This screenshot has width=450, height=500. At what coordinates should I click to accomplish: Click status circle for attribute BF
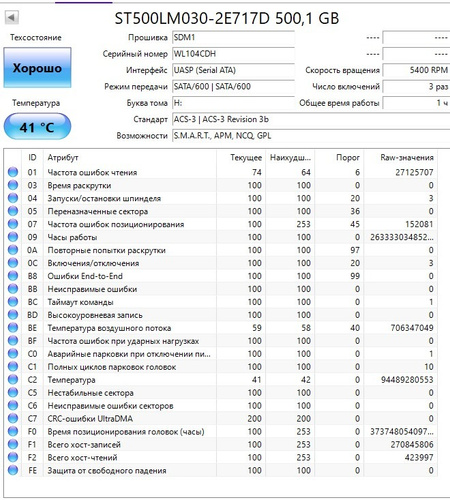tap(13, 341)
